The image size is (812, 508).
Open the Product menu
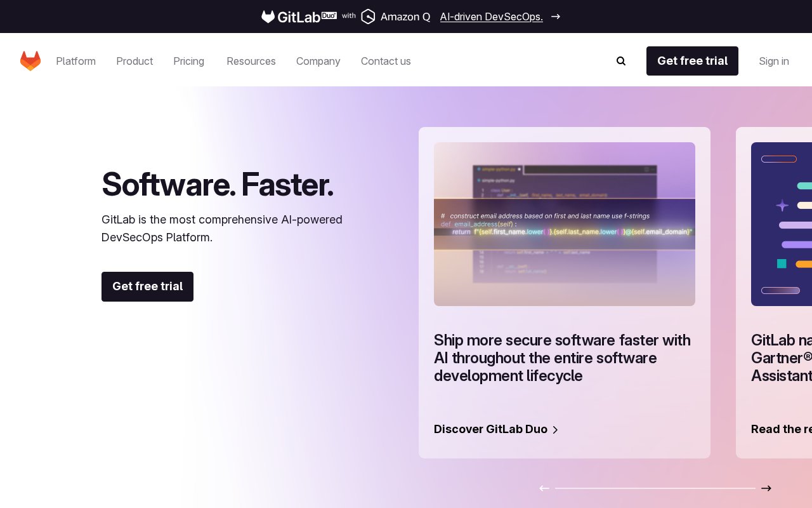[134, 61]
